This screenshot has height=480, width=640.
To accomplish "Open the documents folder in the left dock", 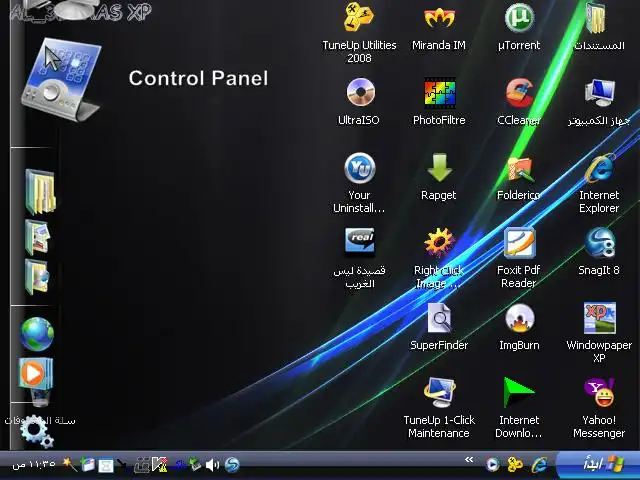I will tap(40, 192).
